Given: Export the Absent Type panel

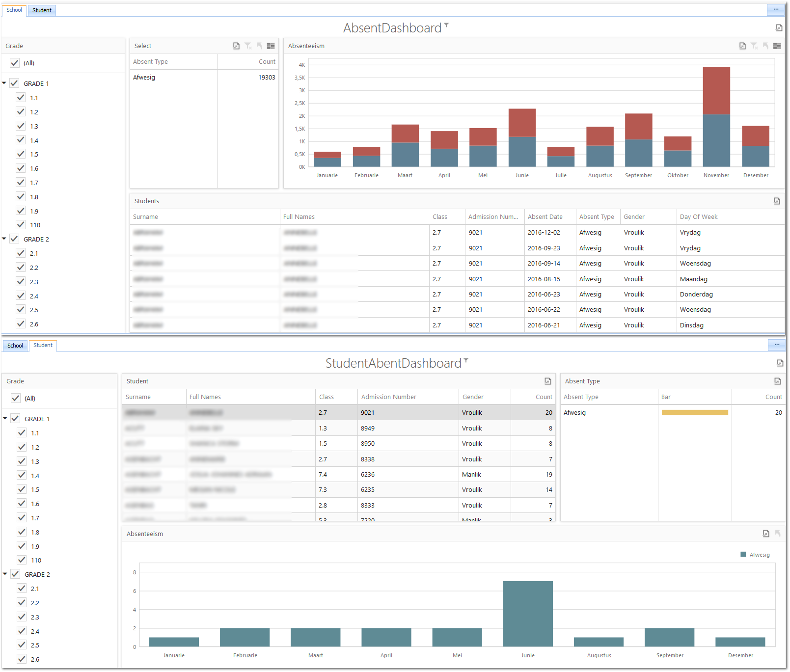Looking at the screenshot, I should click(x=777, y=381).
